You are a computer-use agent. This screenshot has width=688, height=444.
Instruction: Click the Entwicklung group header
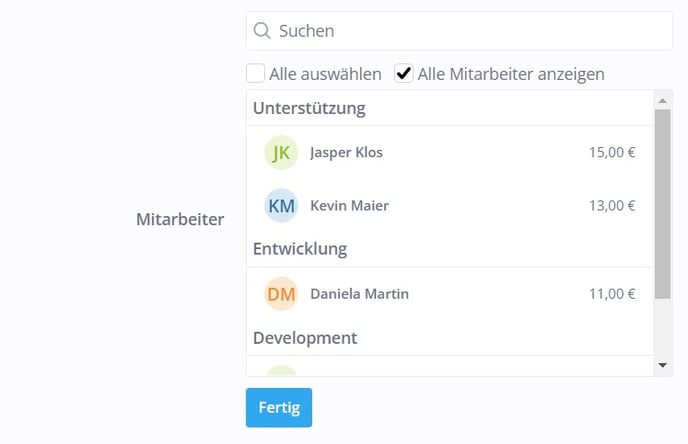coord(300,249)
